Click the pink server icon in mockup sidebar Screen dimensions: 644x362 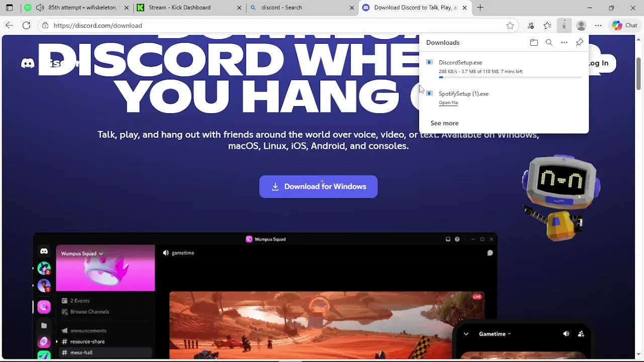(44, 306)
